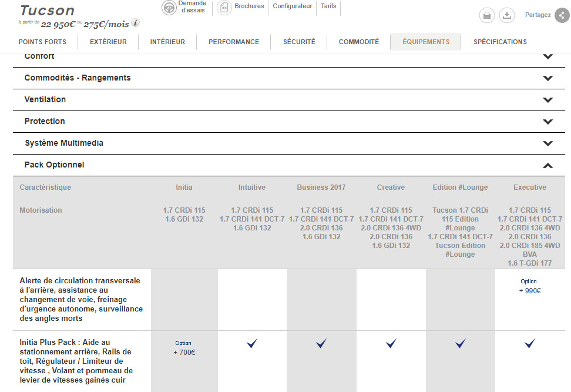Open the Commodité tab
Viewport: 571px width, 392px height.
pyautogui.click(x=359, y=42)
